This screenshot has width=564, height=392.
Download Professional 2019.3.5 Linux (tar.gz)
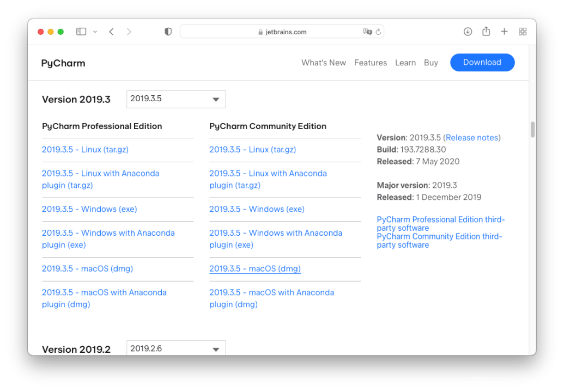pos(85,150)
